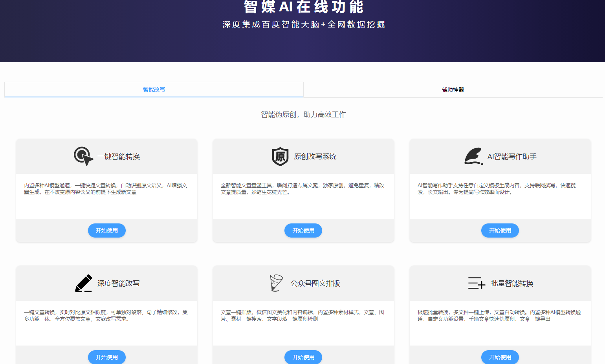
Task: Click the 一键智能转换 cursor target icon
Action: coord(83,156)
